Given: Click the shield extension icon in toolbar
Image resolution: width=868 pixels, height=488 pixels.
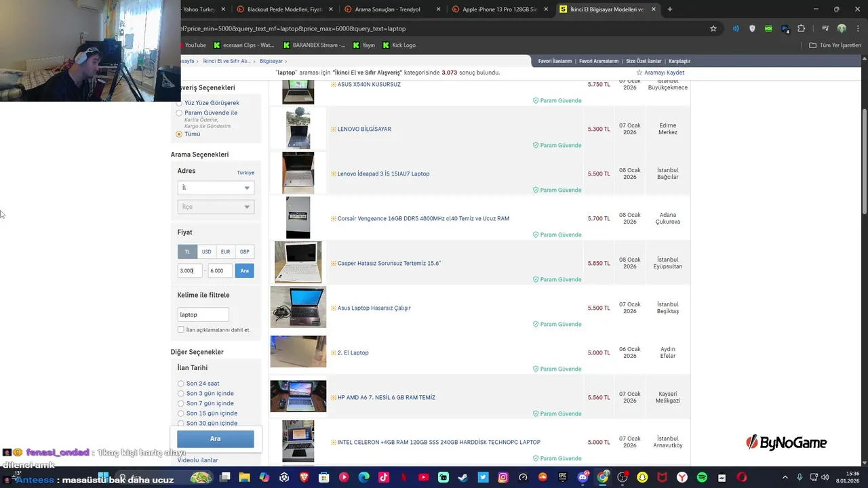Looking at the screenshot, I should click(x=752, y=28).
